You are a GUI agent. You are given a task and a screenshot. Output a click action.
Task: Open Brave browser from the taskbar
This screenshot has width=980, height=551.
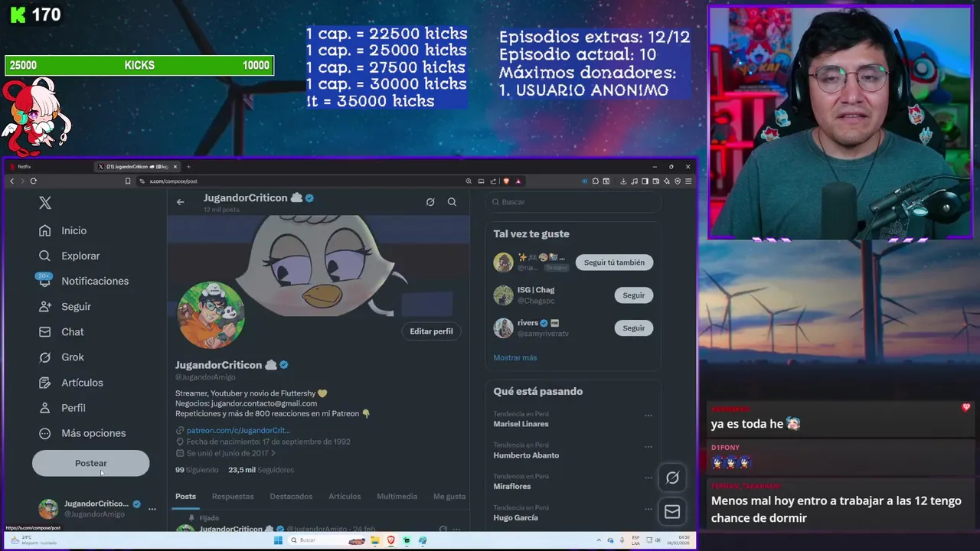coord(390,540)
